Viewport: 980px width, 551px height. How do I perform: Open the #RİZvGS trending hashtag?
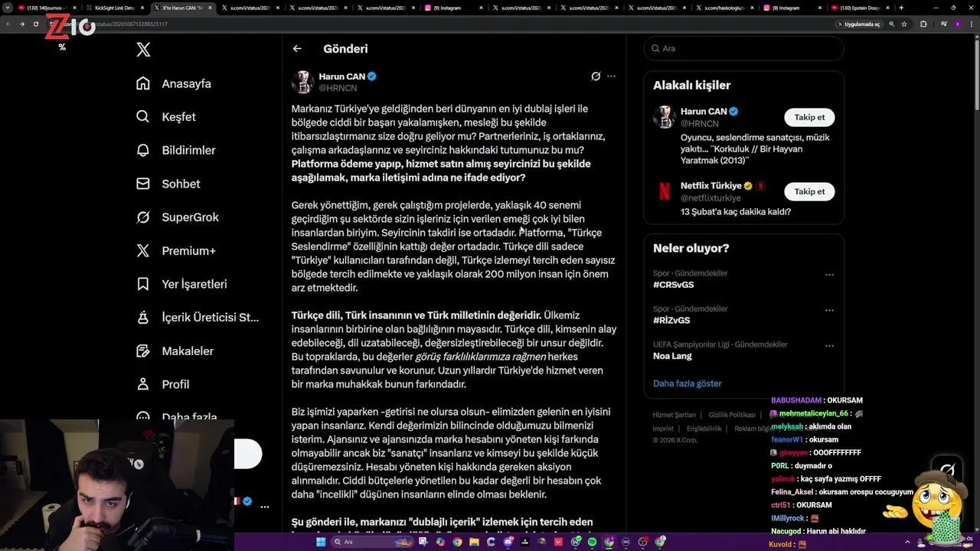pos(671,321)
